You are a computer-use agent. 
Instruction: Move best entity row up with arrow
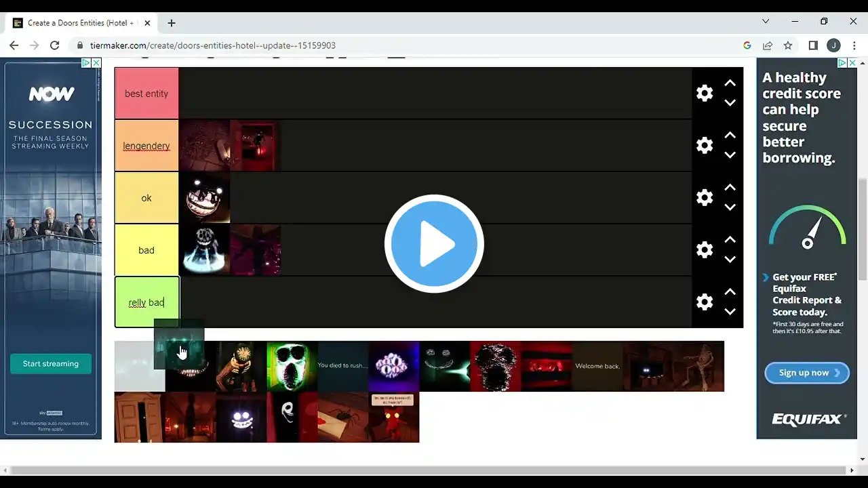click(730, 83)
